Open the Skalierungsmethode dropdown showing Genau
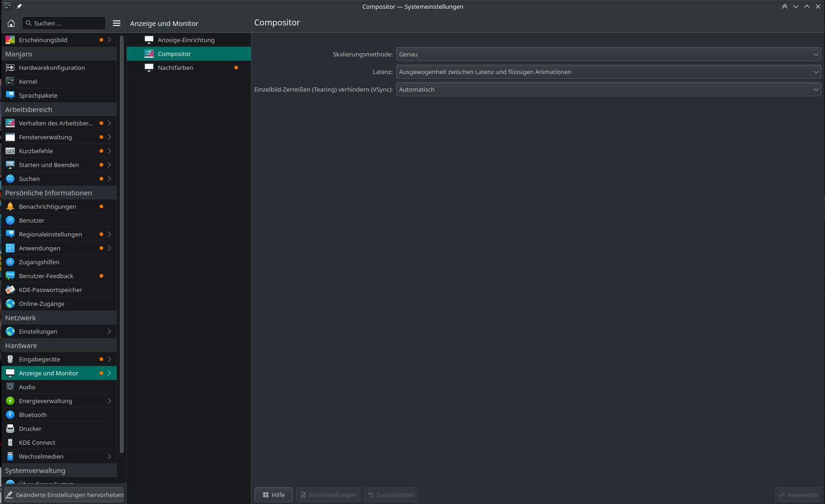The height and width of the screenshot is (504, 825). 608,54
